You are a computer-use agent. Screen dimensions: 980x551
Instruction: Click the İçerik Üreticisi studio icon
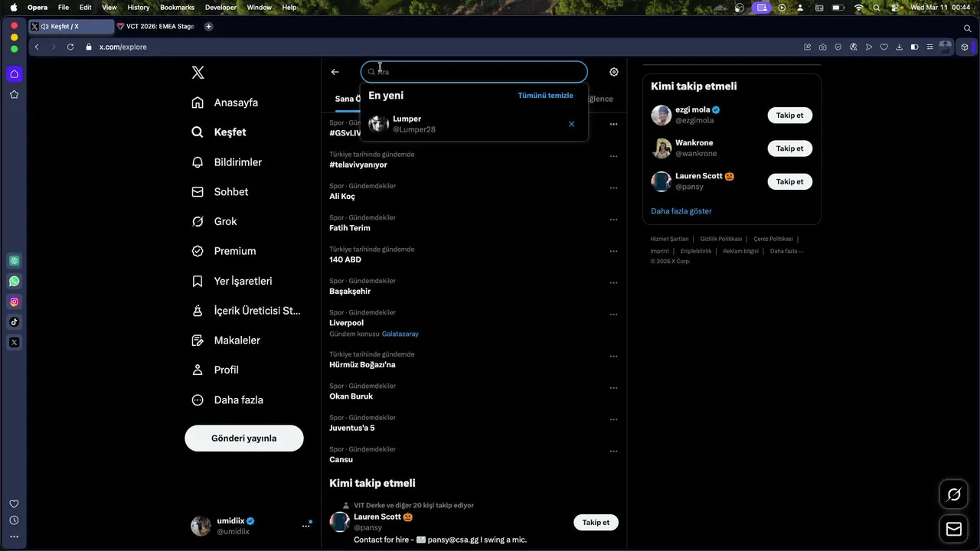[198, 311]
